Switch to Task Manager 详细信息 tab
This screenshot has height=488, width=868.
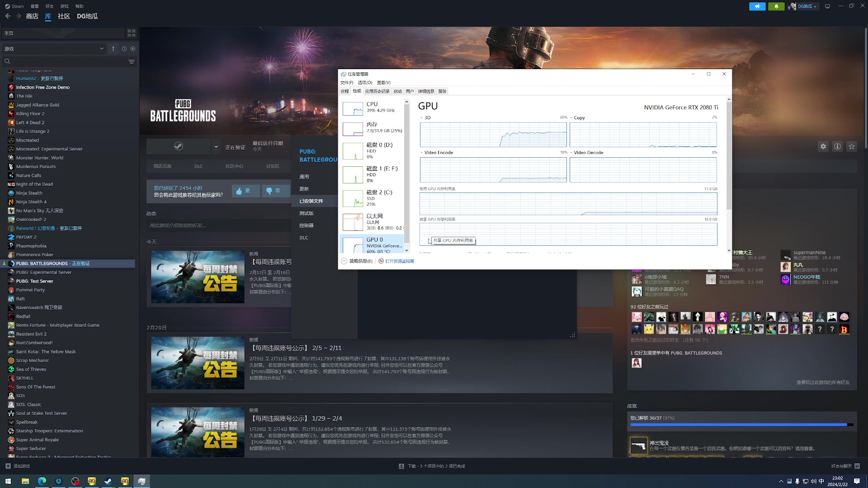coord(426,91)
